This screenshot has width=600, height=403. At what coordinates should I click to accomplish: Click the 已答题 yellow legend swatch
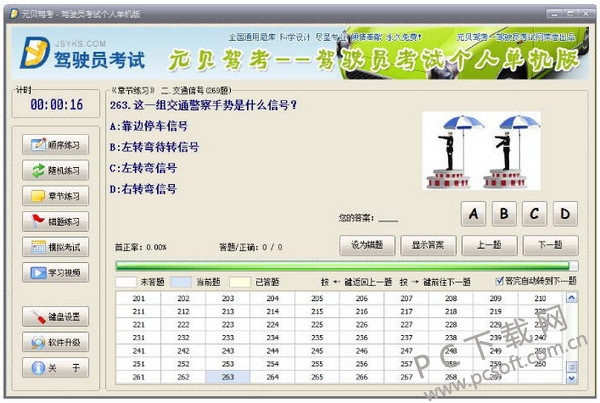(240, 282)
